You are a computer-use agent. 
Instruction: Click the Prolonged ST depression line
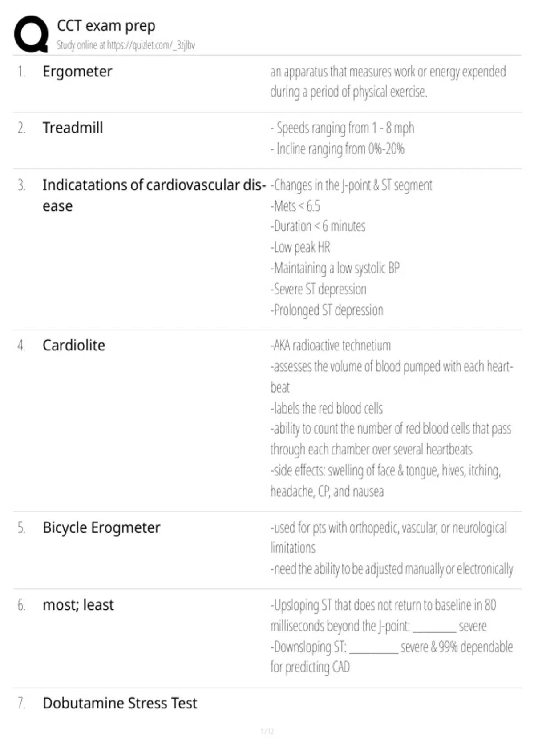(327, 310)
